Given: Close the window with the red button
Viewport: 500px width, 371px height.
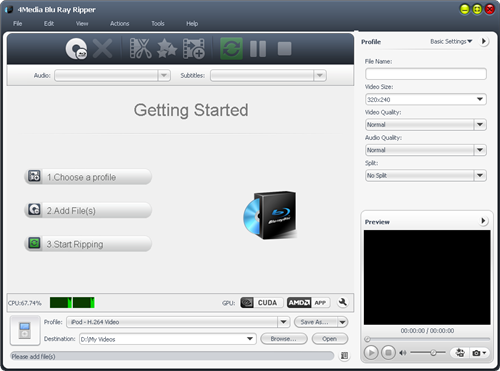Looking at the screenshot, I should (x=489, y=9).
